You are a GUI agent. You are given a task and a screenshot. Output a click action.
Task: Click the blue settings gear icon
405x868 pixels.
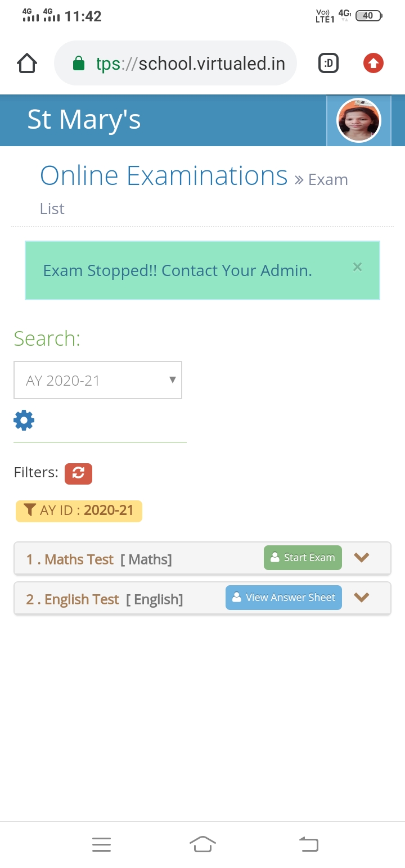tap(24, 421)
